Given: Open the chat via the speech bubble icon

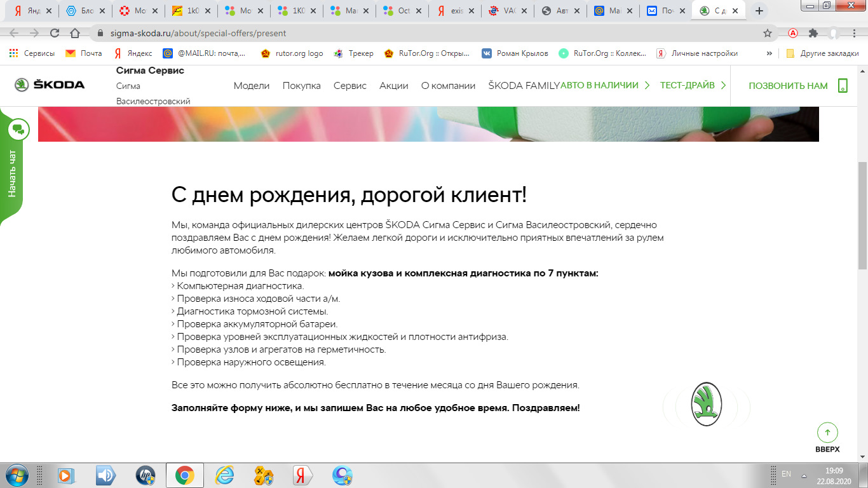Looking at the screenshot, I should [x=18, y=130].
